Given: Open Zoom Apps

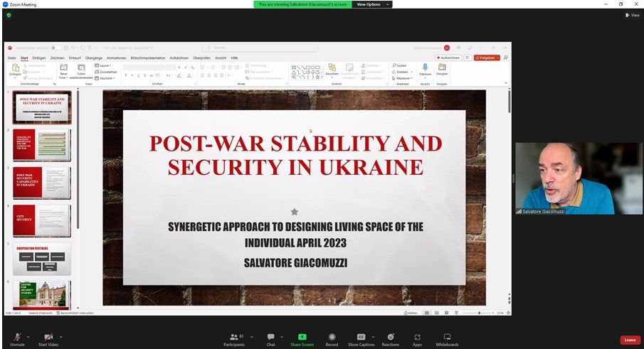Looking at the screenshot, I should click(417, 337).
